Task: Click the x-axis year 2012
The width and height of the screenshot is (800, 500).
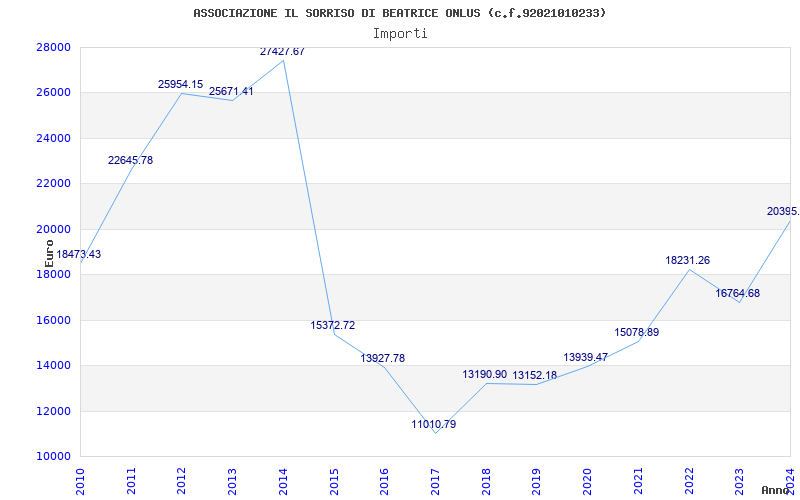Action: tap(182, 481)
